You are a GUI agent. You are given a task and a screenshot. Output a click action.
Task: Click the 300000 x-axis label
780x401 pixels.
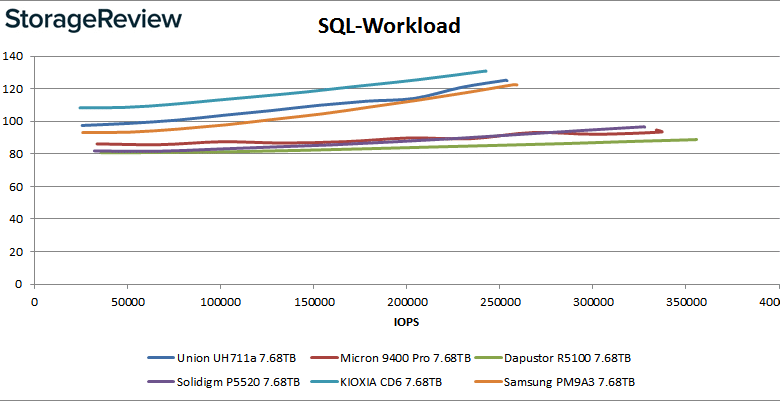(592, 302)
